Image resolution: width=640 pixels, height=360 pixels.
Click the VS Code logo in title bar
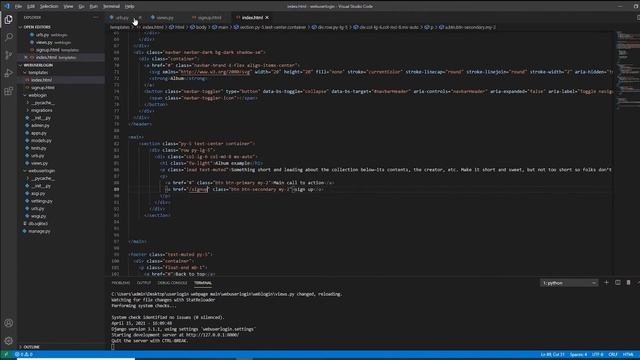(7, 6)
